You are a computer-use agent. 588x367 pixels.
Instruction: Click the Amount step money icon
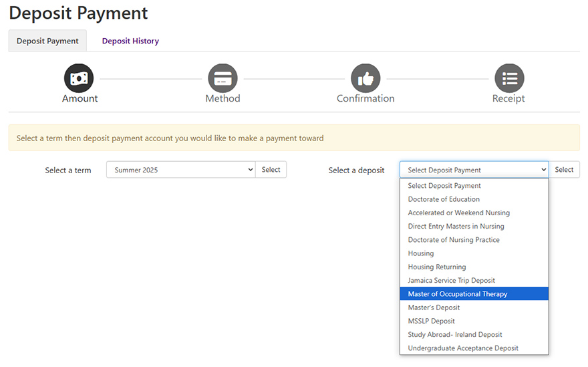[79, 78]
